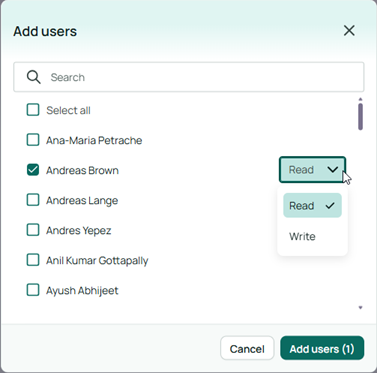The image size is (377, 373).
Task: Check the Select all checkbox
Action: pyautogui.click(x=33, y=110)
